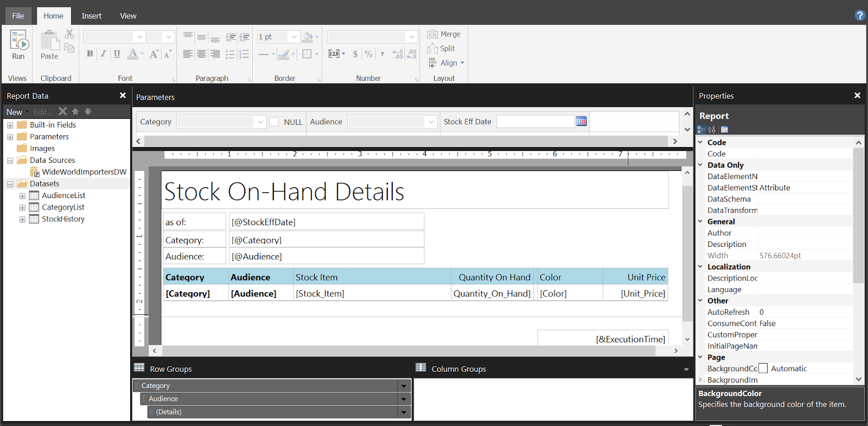Expand the Parameters folder in Report Data

point(10,137)
